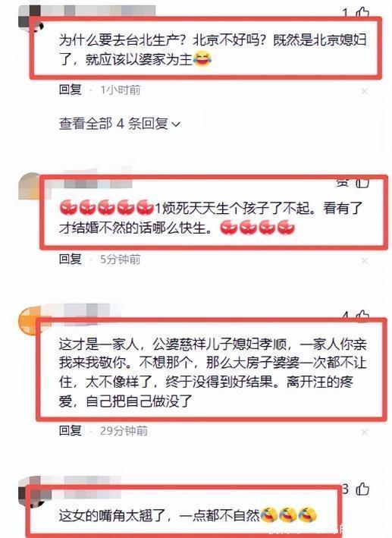Click the laughing emoji after 婆家为主

tap(202, 59)
